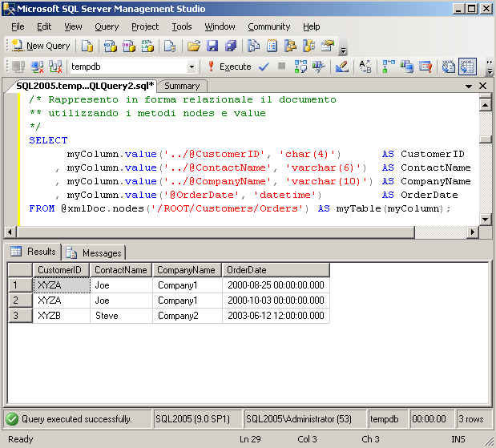This screenshot has width=496, height=448.
Task: Click the Change Connection icon
Action: pos(55,67)
